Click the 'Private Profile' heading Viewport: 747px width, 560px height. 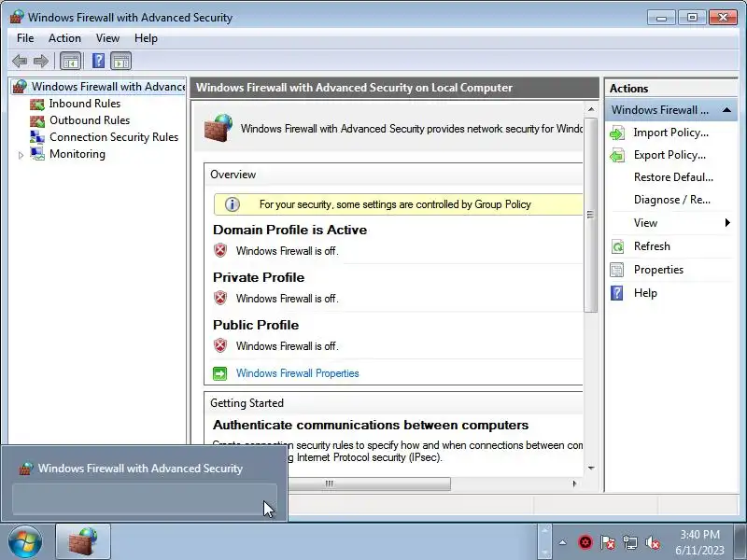(259, 277)
